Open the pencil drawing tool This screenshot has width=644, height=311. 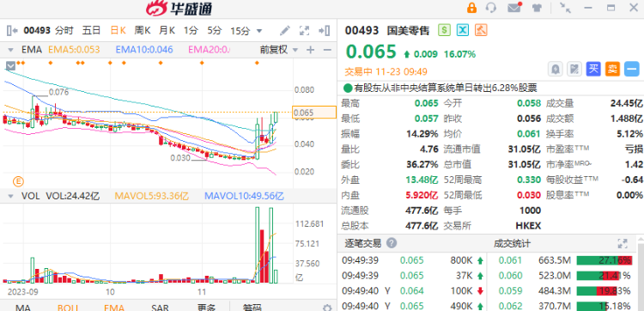click(x=284, y=30)
